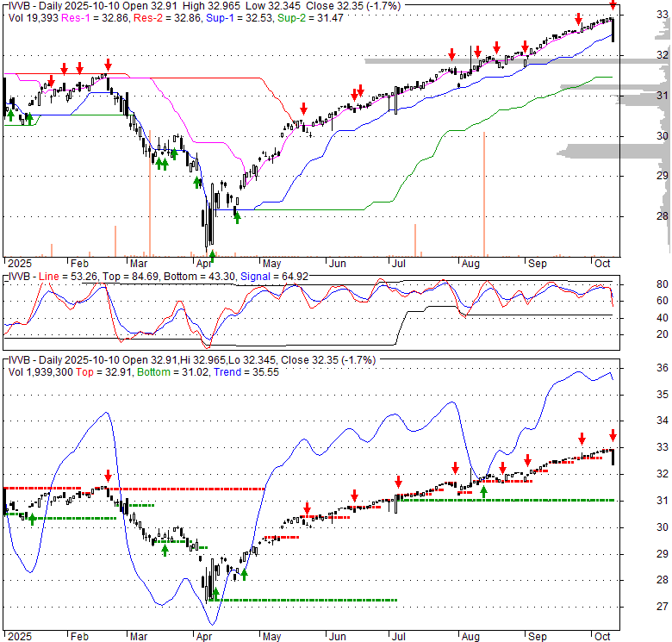This screenshot has width=672, height=642.
Task: Click the red sell arrow above October's last candle in the top chart
Action: (613, 5)
